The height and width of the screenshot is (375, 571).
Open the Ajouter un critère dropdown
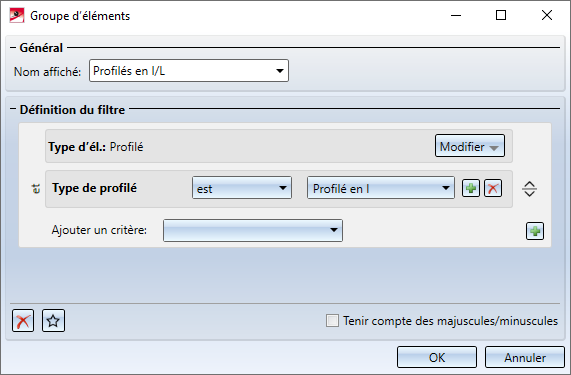click(x=253, y=230)
